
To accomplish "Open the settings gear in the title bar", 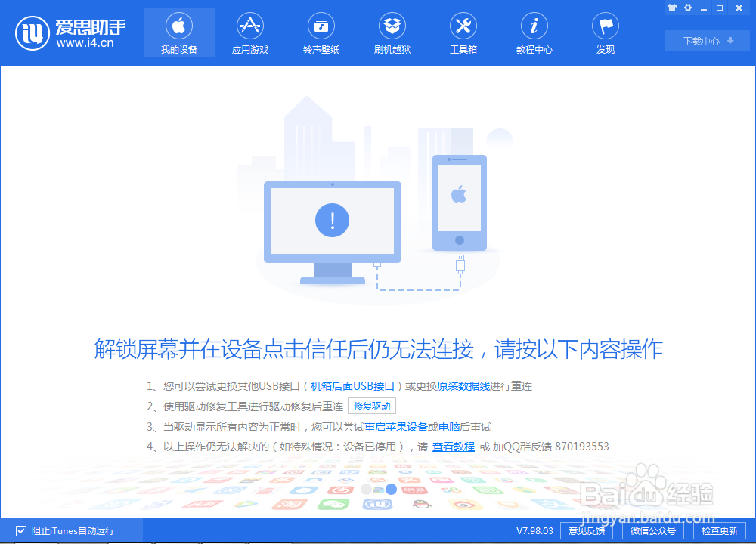I will 688,8.
